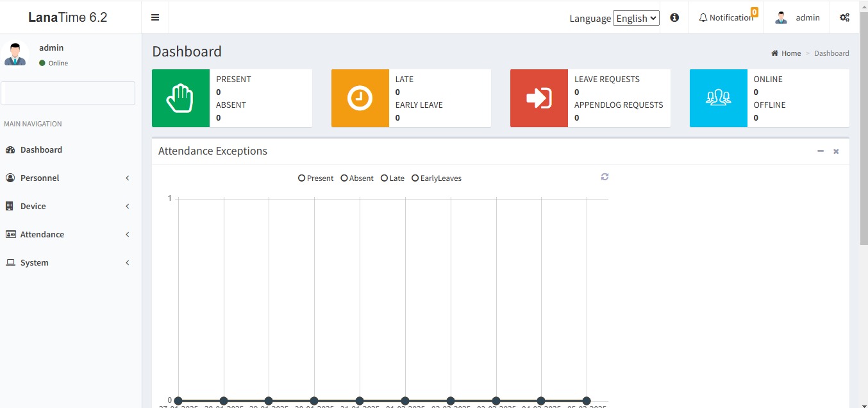868x408 pixels.
Task: Click the green Online status dot
Action: 42,63
